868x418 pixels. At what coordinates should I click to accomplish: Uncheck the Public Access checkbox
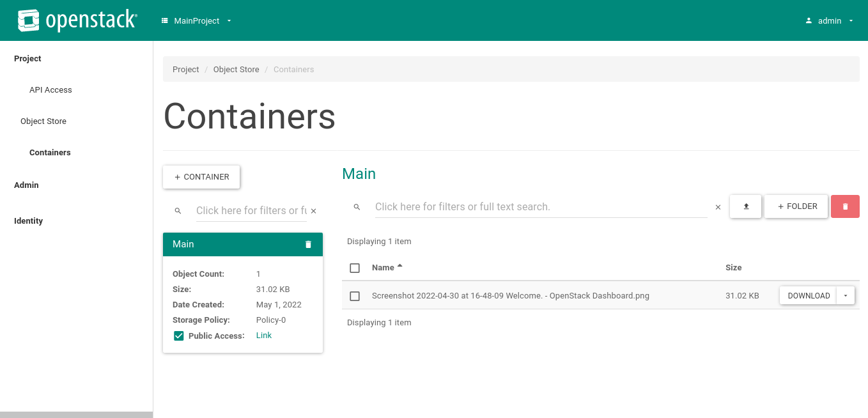[179, 336]
